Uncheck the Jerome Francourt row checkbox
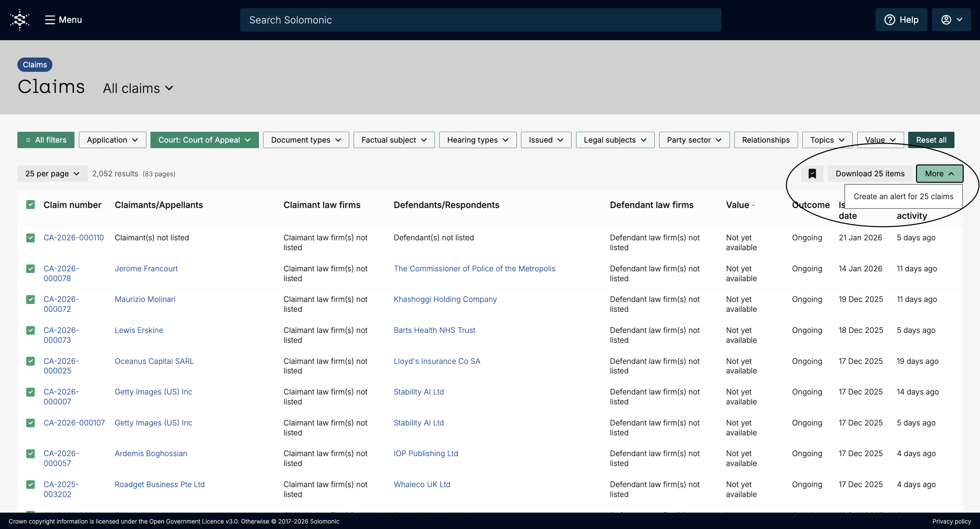This screenshot has width=980, height=529. click(x=31, y=269)
